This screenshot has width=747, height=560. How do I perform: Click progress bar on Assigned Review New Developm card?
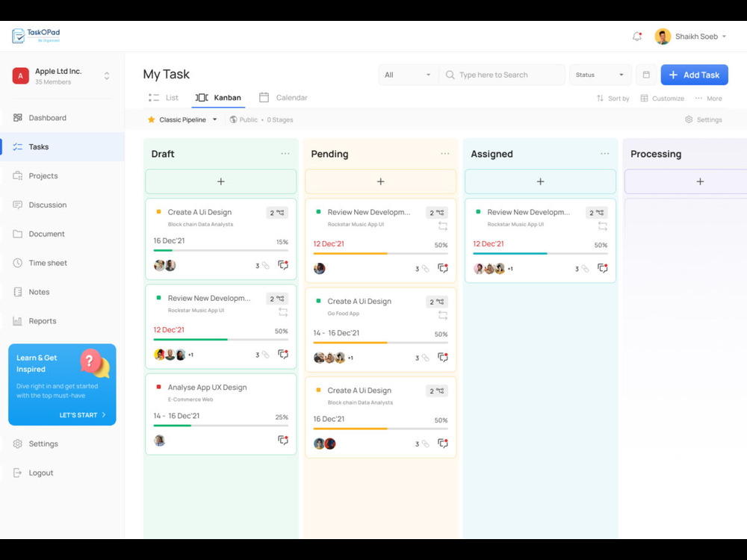540,254
